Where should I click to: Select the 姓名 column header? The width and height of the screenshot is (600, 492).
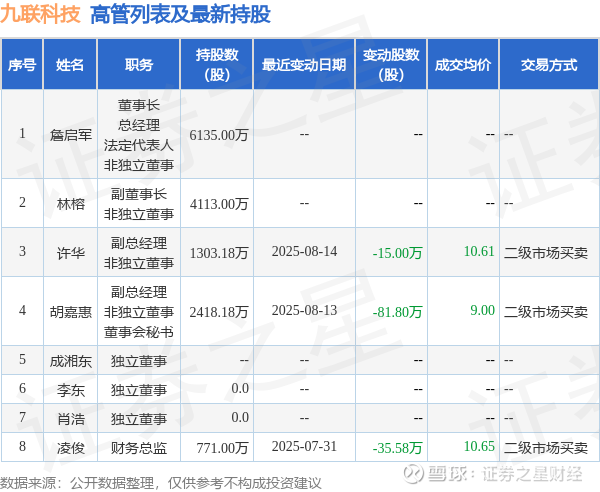[x=70, y=64]
